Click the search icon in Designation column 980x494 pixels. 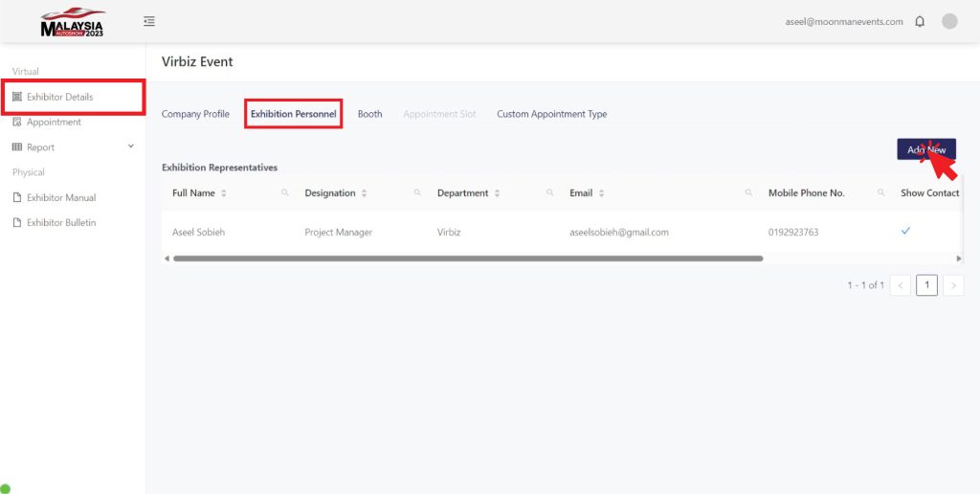point(417,193)
